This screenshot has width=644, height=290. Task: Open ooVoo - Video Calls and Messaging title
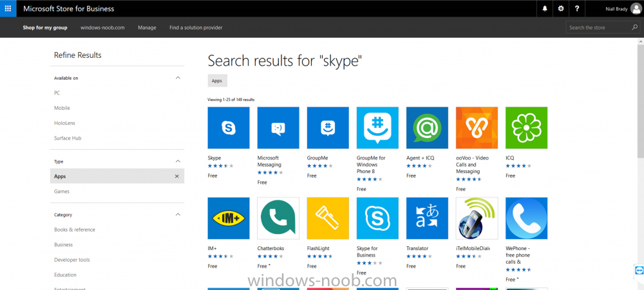pos(472,165)
